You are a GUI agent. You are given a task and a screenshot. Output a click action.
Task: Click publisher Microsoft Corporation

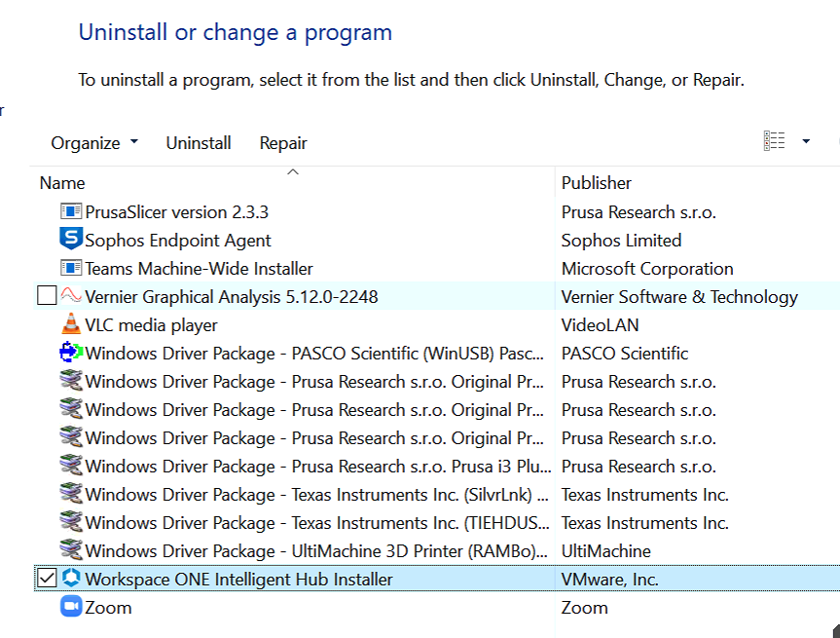pos(647,268)
